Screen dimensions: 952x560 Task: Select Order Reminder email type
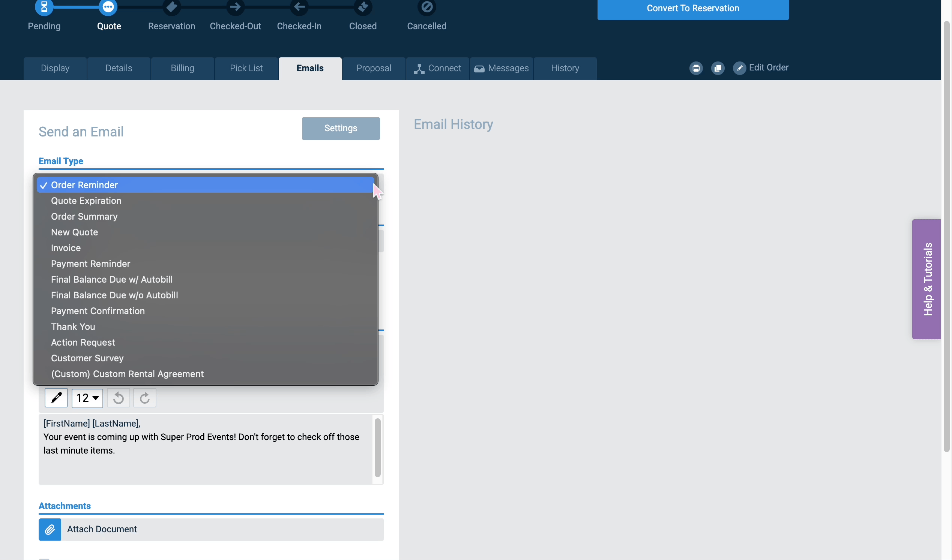205,185
